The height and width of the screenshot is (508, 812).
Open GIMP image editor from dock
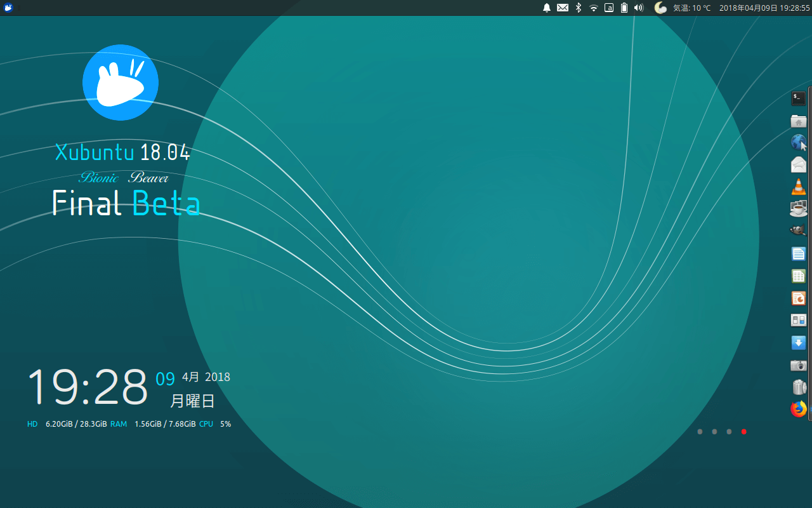798,231
